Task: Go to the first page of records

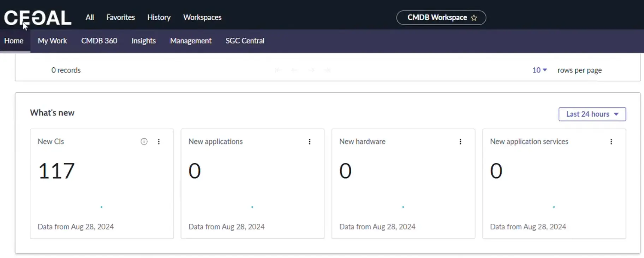Action: pos(278,70)
